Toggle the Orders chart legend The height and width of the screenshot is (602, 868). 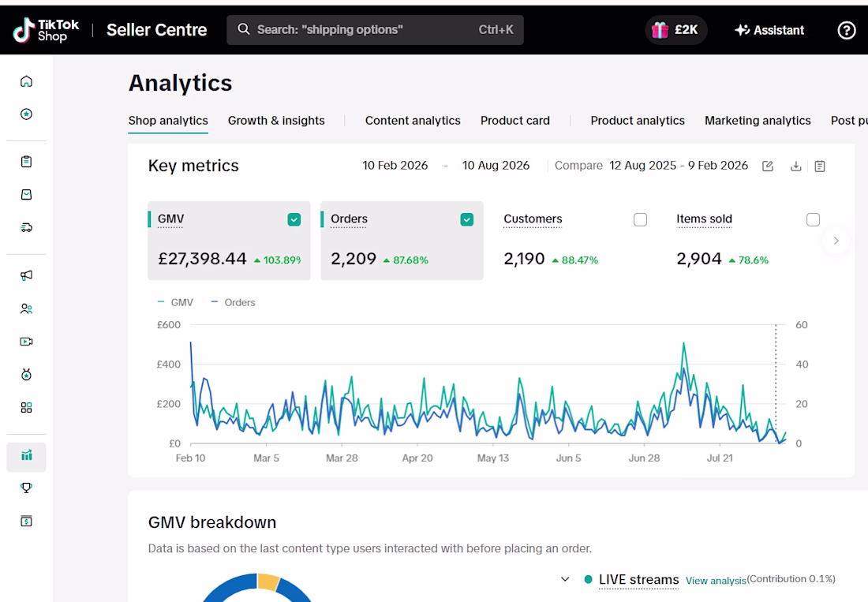[x=233, y=303]
